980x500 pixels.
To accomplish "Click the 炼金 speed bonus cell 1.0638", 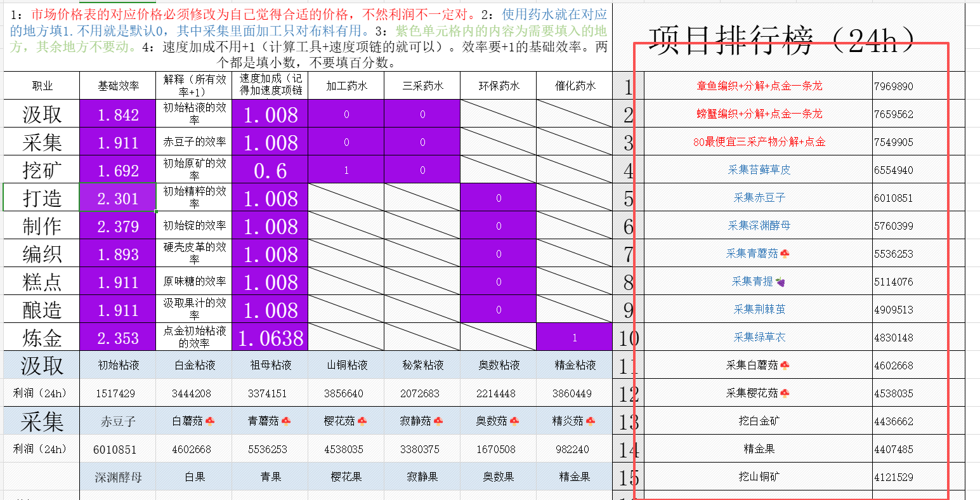I will coord(270,338).
